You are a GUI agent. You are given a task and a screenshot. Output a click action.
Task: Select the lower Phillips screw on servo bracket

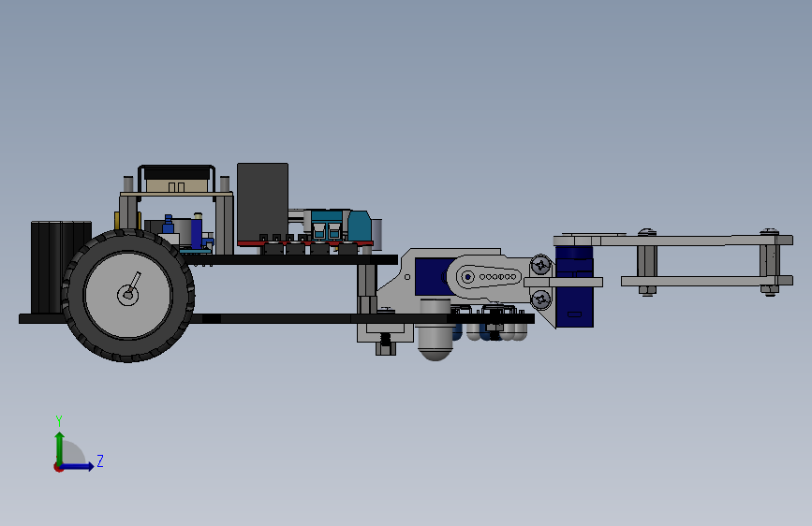coord(541,299)
